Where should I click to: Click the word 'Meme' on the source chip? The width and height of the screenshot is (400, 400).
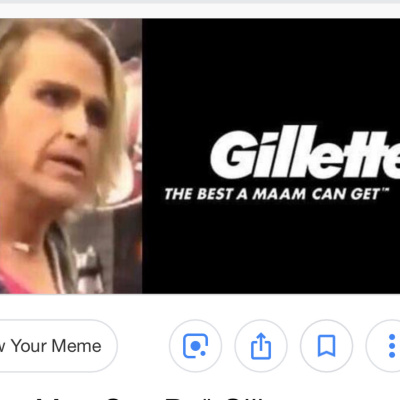pos(77,346)
